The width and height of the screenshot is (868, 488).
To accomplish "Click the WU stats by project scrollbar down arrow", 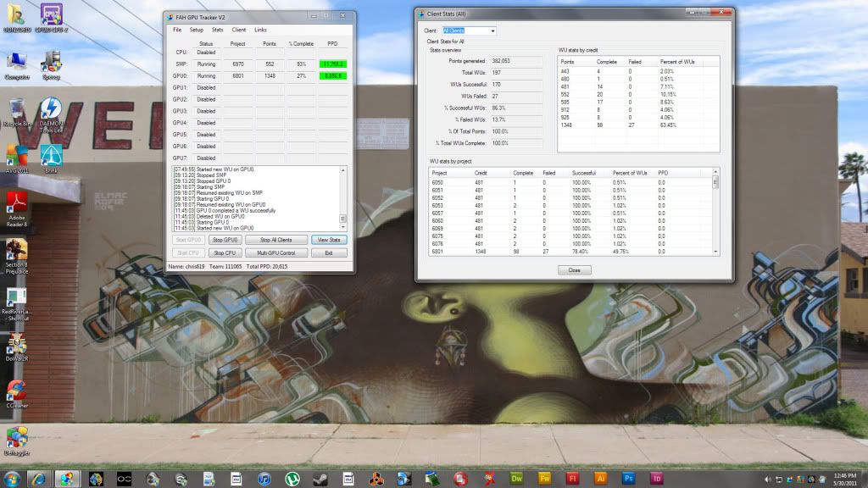I will (x=715, y=252).
